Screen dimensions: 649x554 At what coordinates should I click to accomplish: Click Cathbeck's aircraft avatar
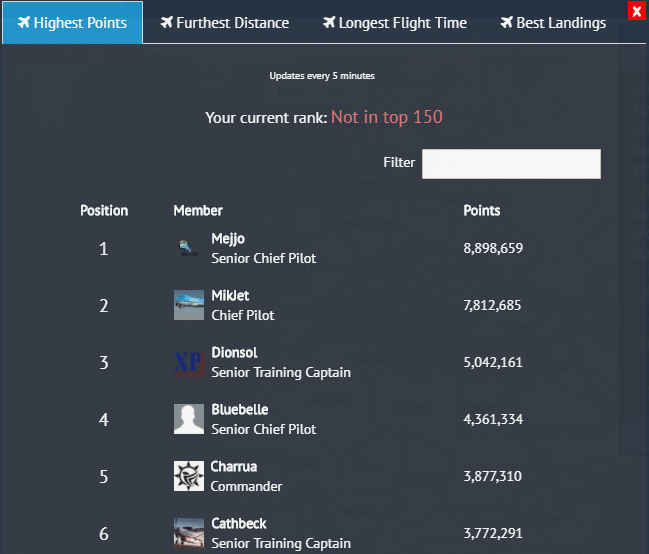pos(189,532)
